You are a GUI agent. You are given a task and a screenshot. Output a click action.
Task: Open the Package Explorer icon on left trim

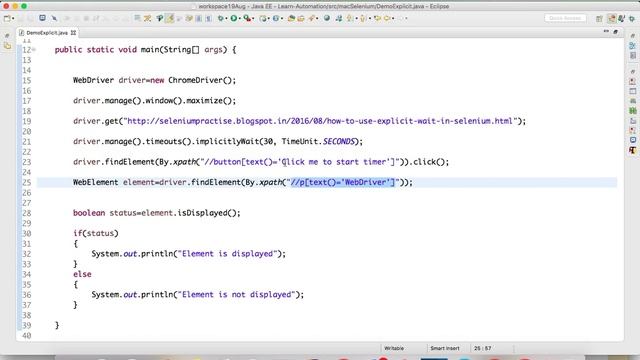coord(7,46)
